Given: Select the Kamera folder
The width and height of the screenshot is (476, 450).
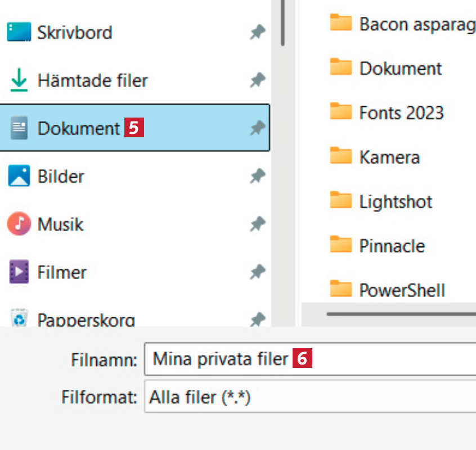Looking at the screenshot, I should [x=389, y=156].
